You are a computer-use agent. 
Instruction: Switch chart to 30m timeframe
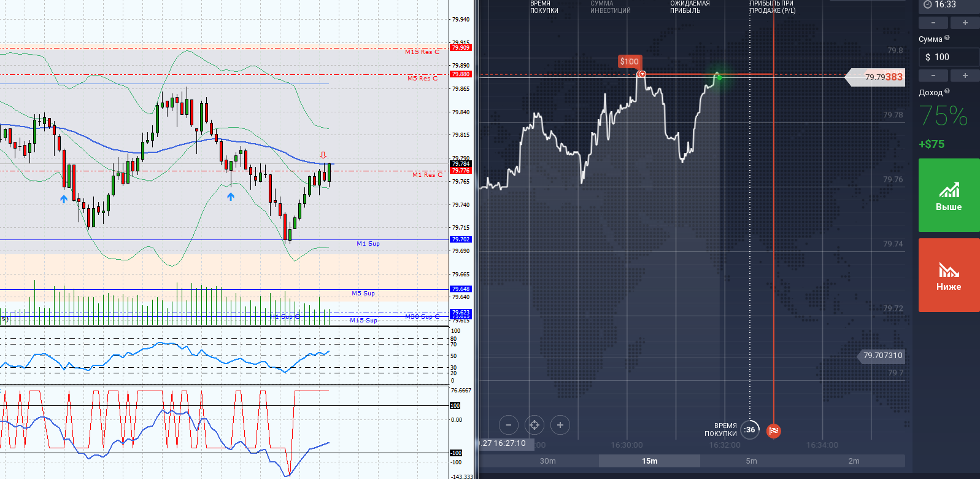click(547, 461)
